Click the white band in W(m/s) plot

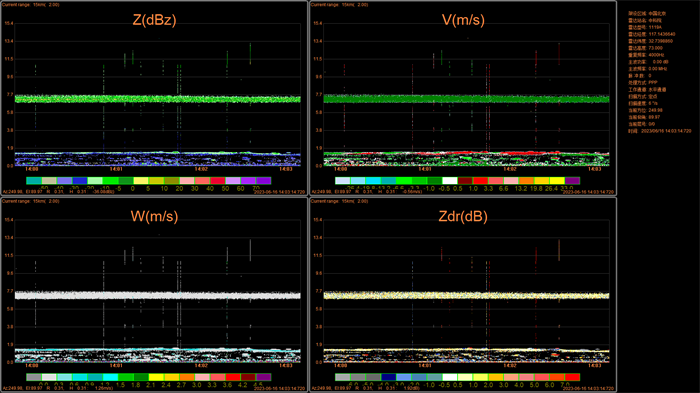pyautogui.click(x=158, y=295)
